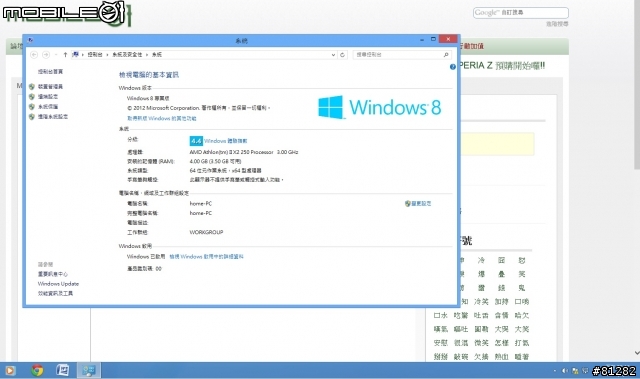The width and height of the screenshot is (640, 379).
Task: Click the shield icon beside 進階系統設定
Action: (x=32, y=117)
